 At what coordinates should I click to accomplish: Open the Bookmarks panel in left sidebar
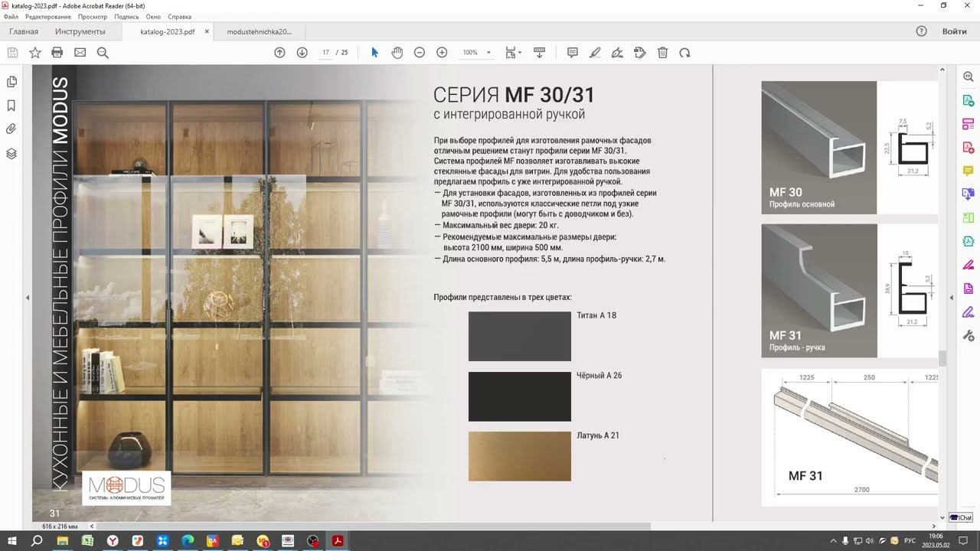11,106
